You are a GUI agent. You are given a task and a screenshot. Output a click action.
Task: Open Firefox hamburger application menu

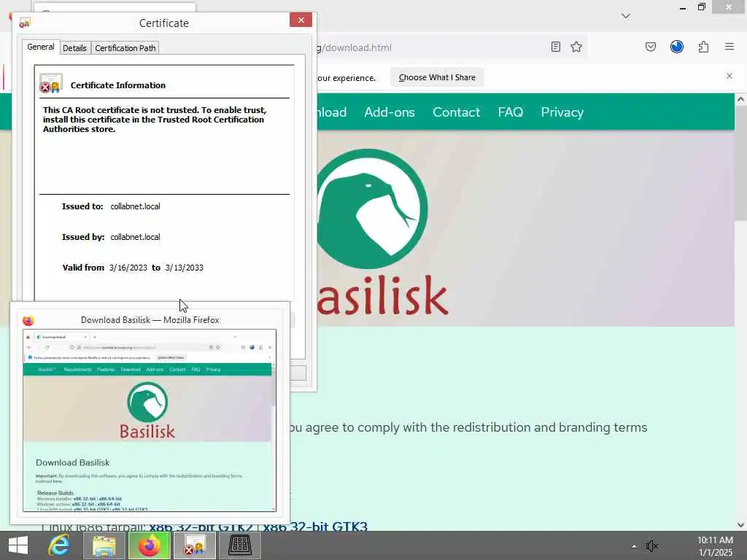(x=729, y=47)
